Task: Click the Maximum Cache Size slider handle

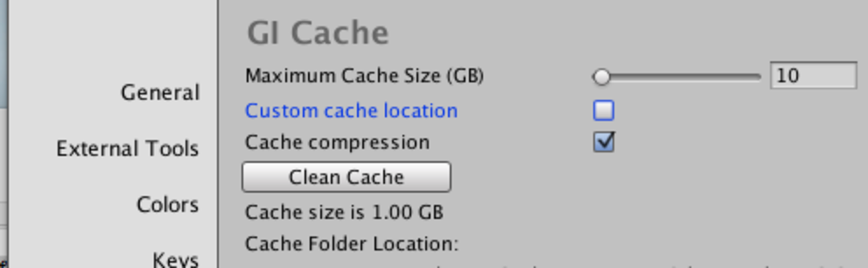Action: click(602, 77)
